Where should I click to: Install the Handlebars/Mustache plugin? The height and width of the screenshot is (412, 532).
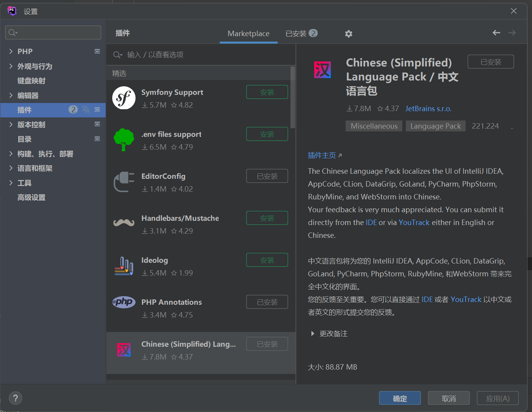click(x=267, y=218)
